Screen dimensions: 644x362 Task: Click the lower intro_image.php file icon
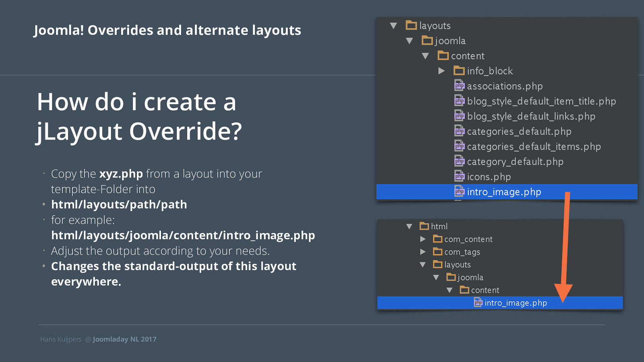[x=478, y=302]
